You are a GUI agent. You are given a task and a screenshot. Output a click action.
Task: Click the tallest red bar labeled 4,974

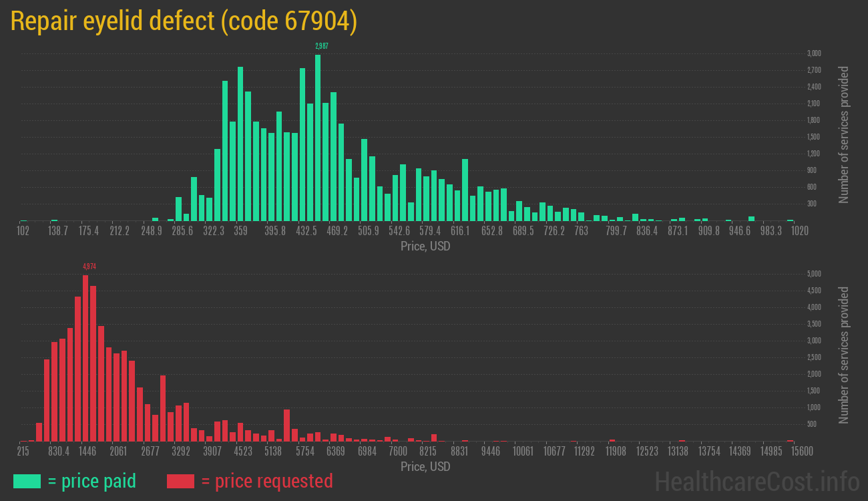85,357
